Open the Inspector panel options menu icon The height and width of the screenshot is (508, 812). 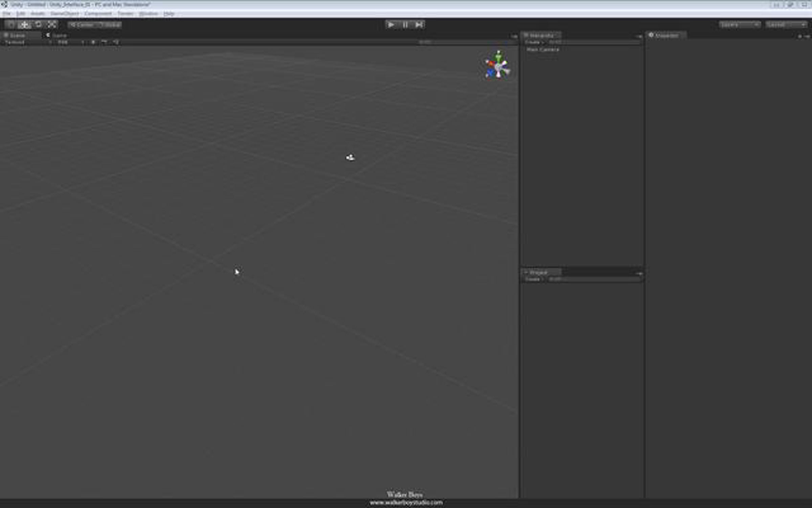[807, 36]
